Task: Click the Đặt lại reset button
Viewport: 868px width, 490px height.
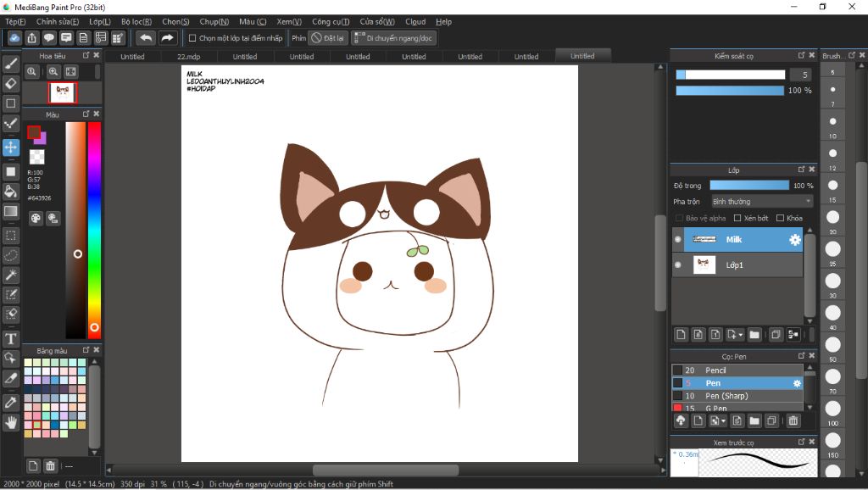Action: coord(328,38)
